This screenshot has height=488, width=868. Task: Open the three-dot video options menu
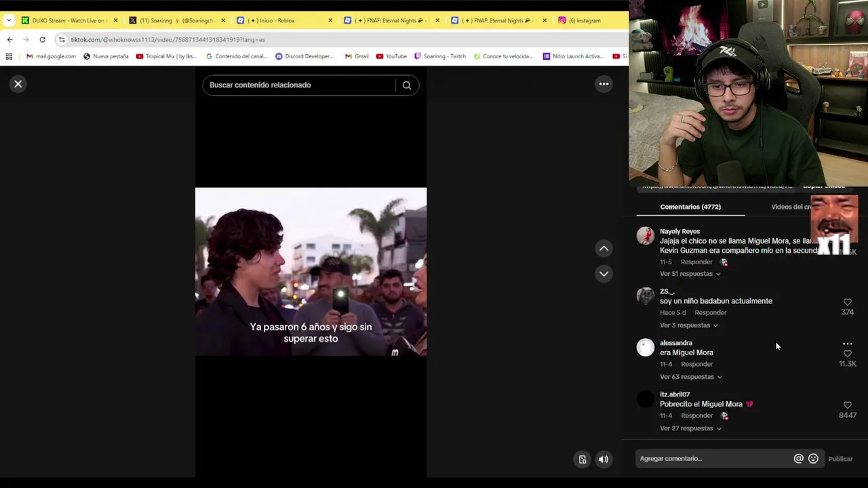point(604,84)
